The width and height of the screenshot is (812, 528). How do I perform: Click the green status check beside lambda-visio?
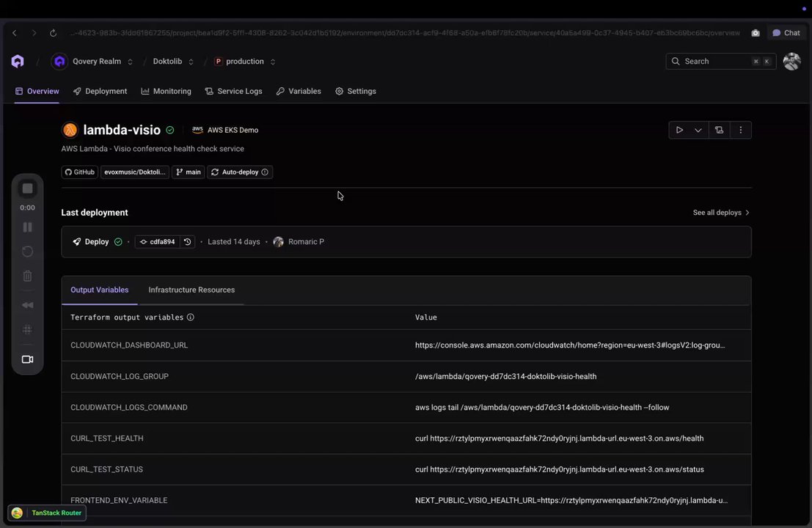tap(170, 130)
